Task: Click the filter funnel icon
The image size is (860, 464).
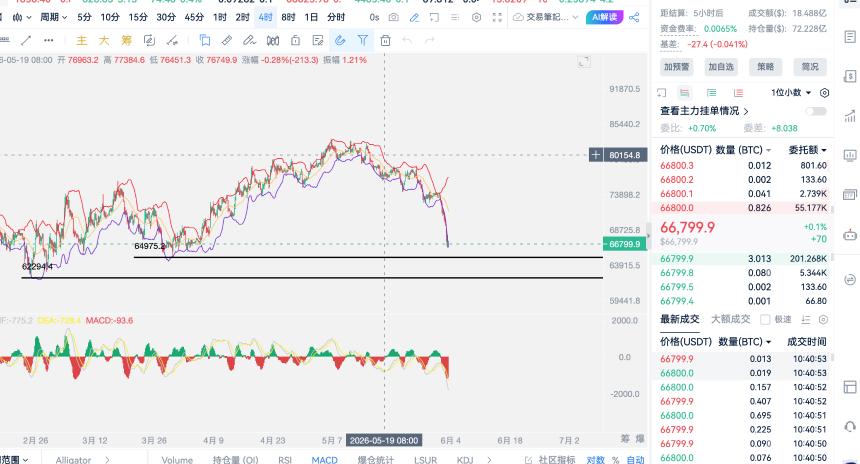Action: pyautogui.click(x=363, y=41)
